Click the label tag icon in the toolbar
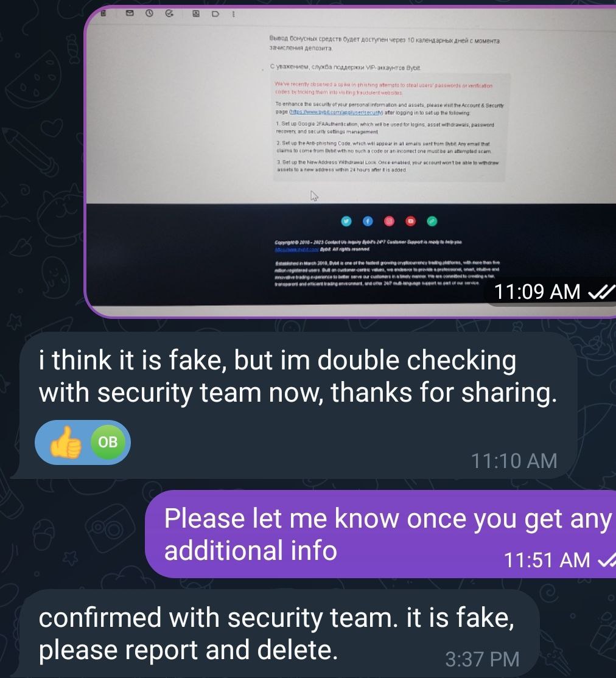The width and height of the screenshot is (616, 678). (x=215, y=14)
